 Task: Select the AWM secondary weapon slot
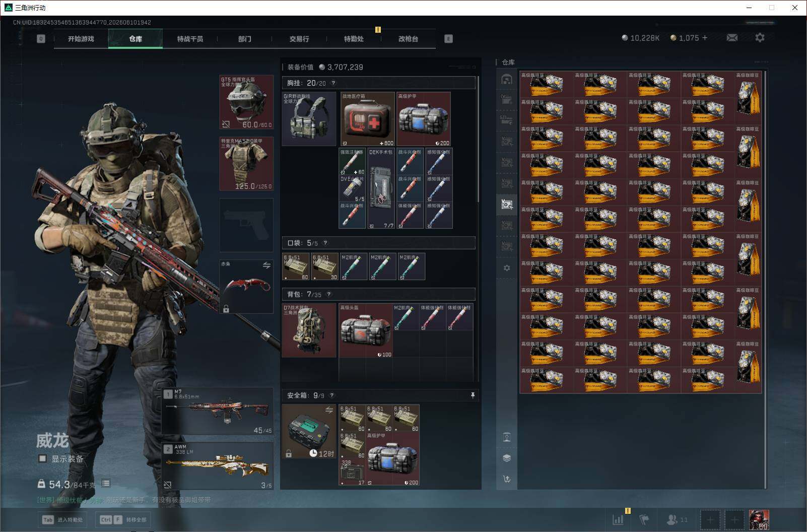218,466
